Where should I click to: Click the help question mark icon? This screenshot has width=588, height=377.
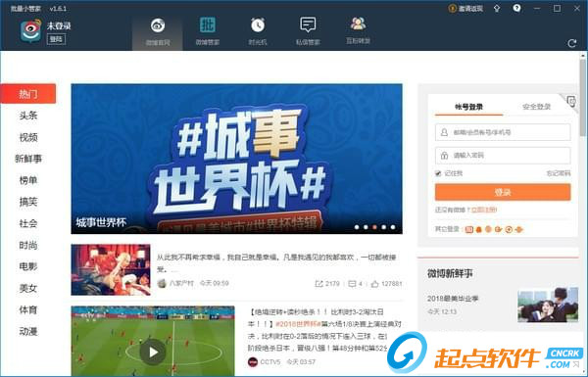pyautogui.click(x=517, y=8)
